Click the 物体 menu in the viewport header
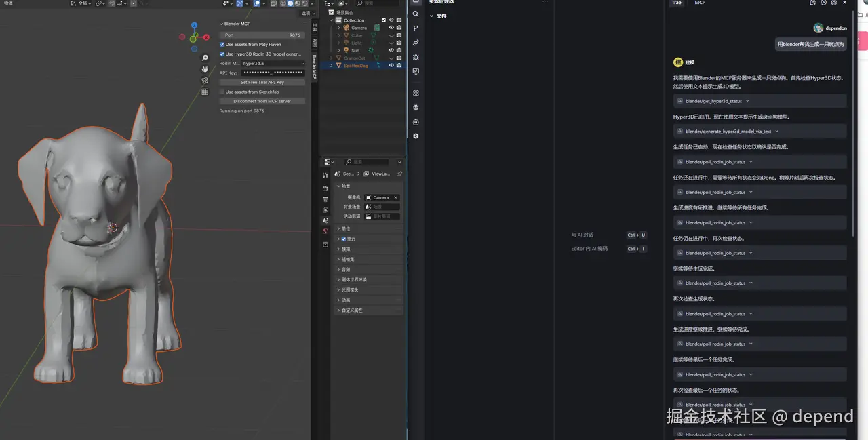 point(9,3)
